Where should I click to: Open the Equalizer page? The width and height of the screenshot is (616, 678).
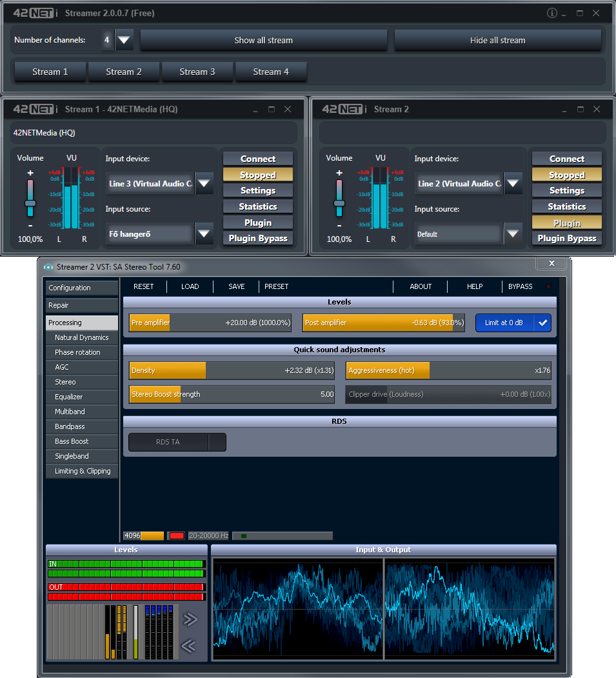click(x=82, y=397)
